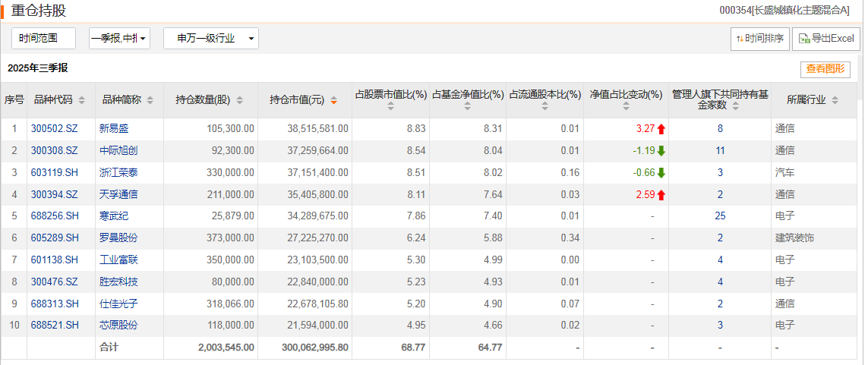868x365 pixels.
Task: Click the 时间排序 button
Action: (x=760, y=39)
